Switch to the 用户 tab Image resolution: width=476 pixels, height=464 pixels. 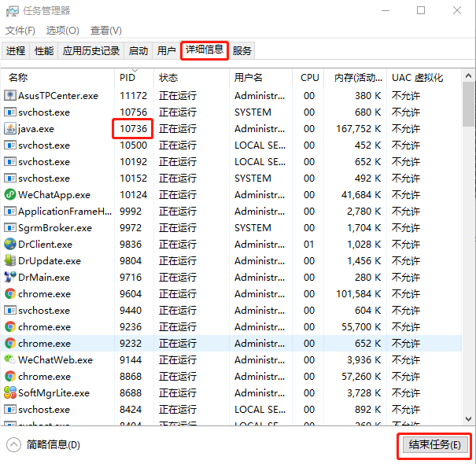point(166,50)
